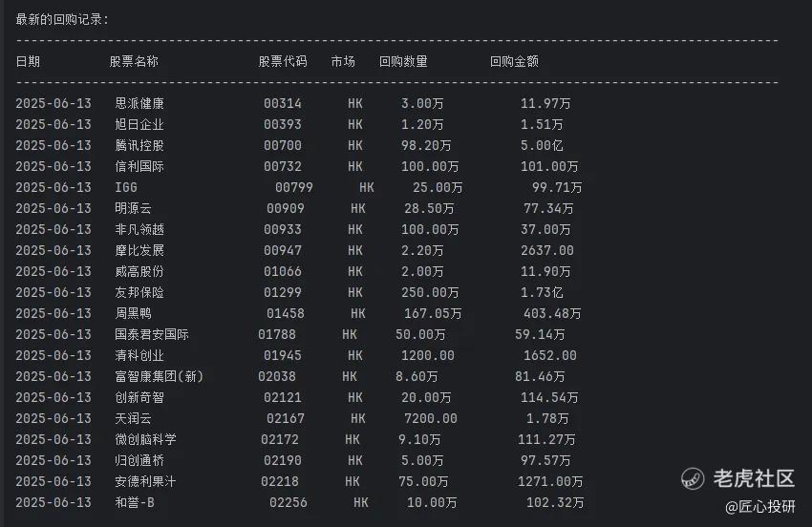Open the @匠心投研 author handle

[760, 506]
